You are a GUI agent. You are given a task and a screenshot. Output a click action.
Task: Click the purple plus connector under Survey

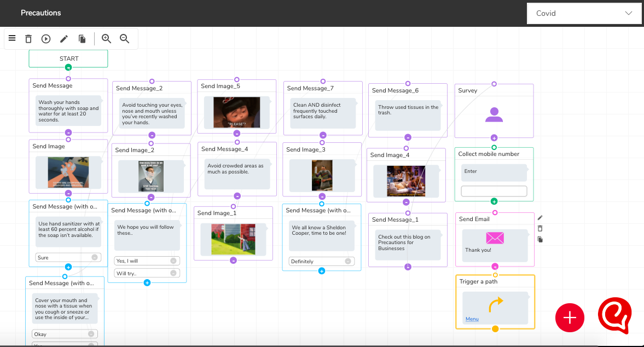click(x=494, y=138)
